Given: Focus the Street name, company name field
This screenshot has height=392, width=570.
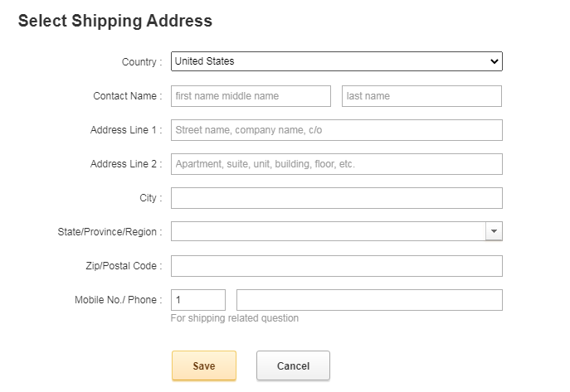Looking at the screenshot, I should pyautogui.click(x=336, y=130).
